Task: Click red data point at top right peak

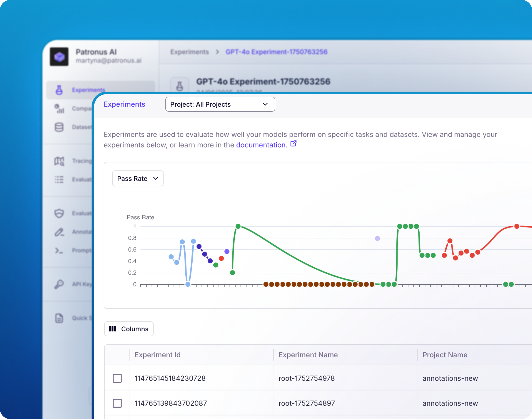Action: pyautogui.click(x=516, y=226)
